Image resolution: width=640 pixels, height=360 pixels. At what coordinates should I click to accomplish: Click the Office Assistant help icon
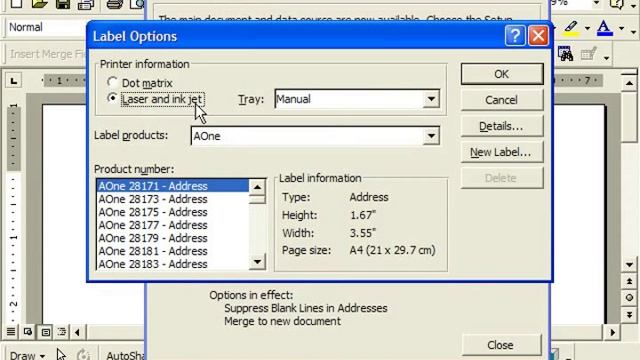pos(617,4)
